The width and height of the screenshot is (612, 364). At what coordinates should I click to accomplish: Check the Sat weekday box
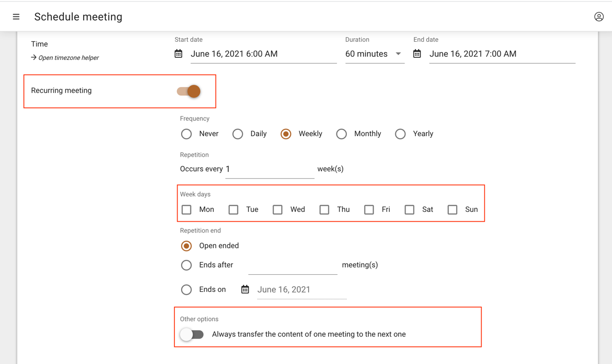pos(409,210)
